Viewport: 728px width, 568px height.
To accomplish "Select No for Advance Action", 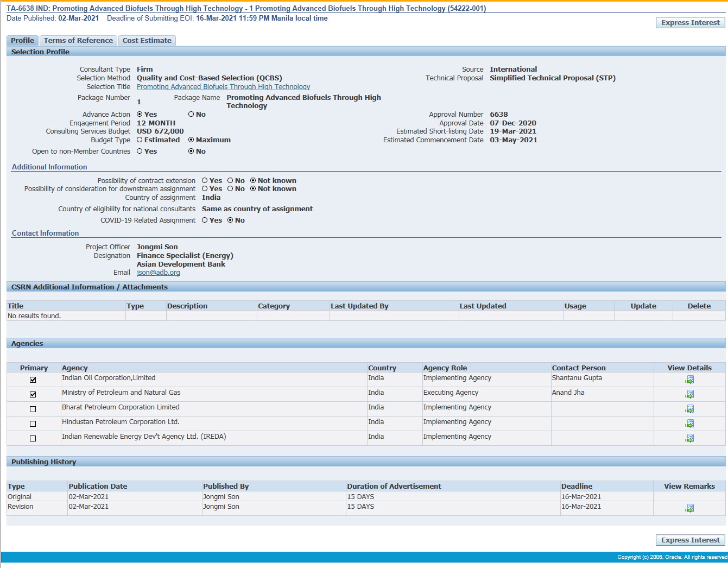I will tap(191, 114).
